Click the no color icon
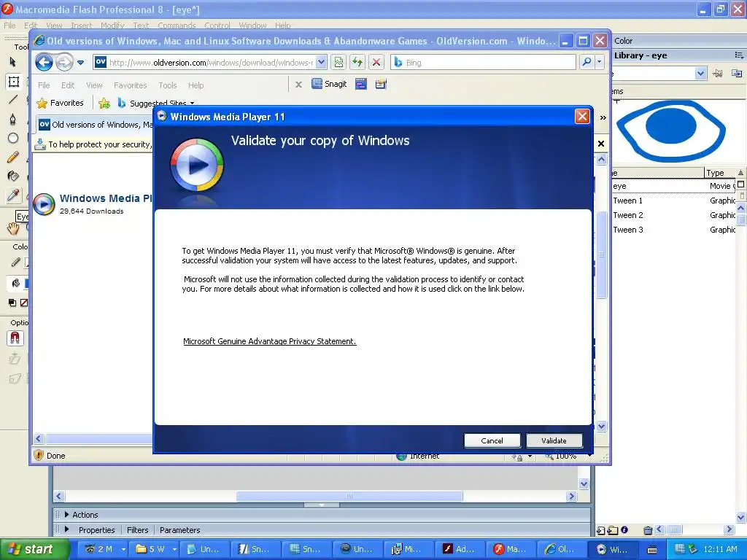The image size is (747, 560). [24, 303]
